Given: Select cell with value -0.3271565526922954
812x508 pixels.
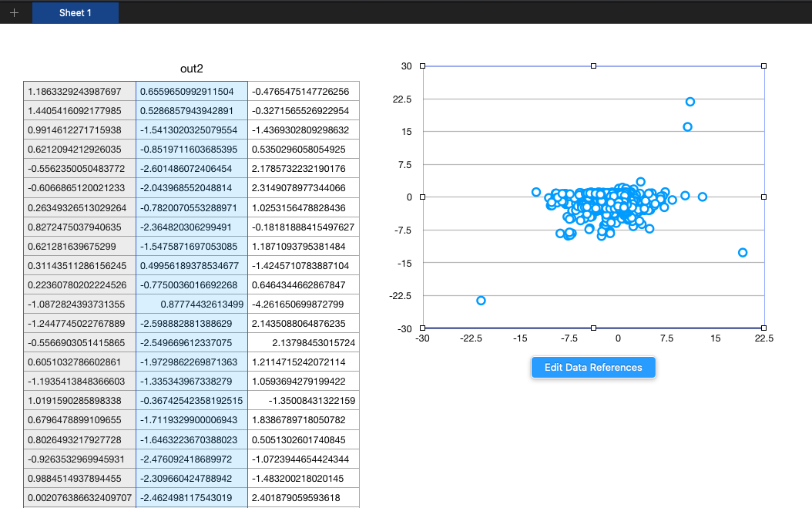Looking at the screenshot, I should [x=304, y=110].
